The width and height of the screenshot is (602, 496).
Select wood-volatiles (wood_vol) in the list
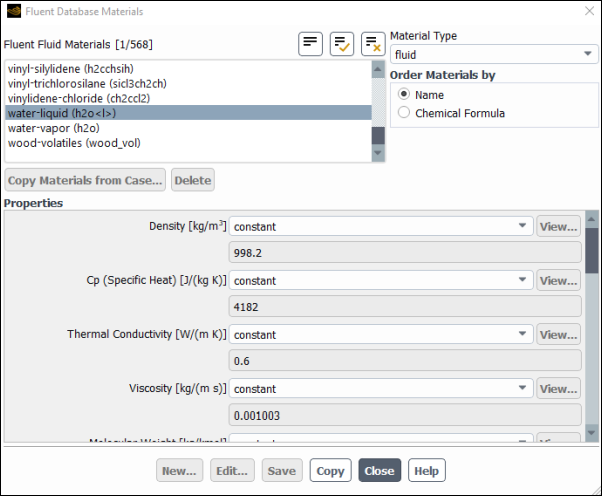[x=188, y=143]
